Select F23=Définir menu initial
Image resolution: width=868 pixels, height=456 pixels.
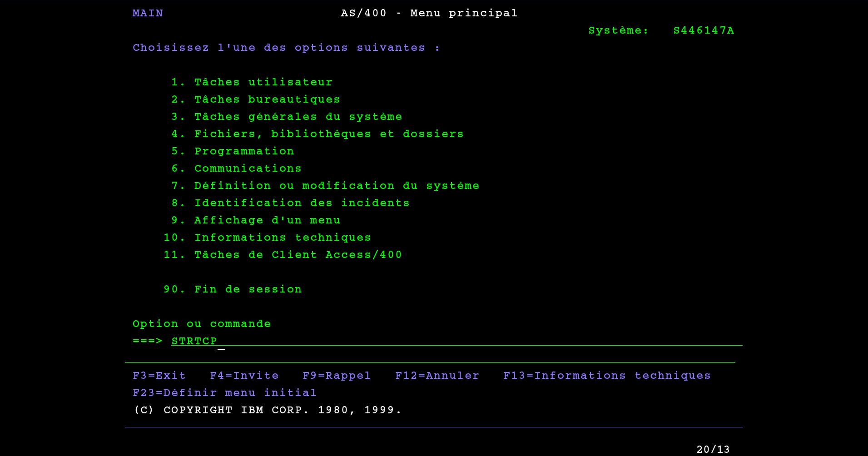224,393
